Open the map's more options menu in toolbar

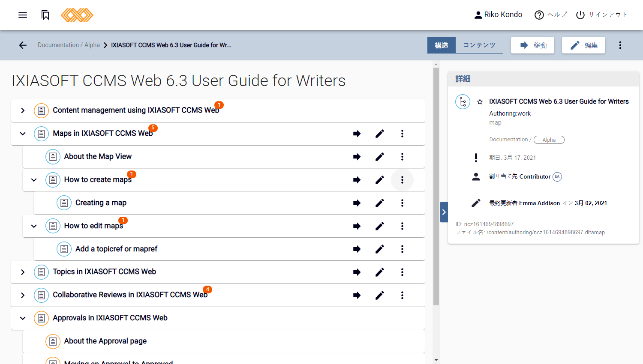620,45
